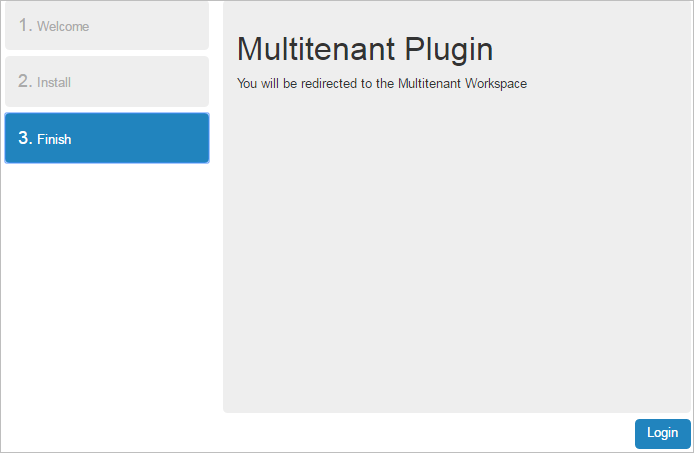Go to the Welcome step
The image size is (694, 453).
click(x=106, y=26)
